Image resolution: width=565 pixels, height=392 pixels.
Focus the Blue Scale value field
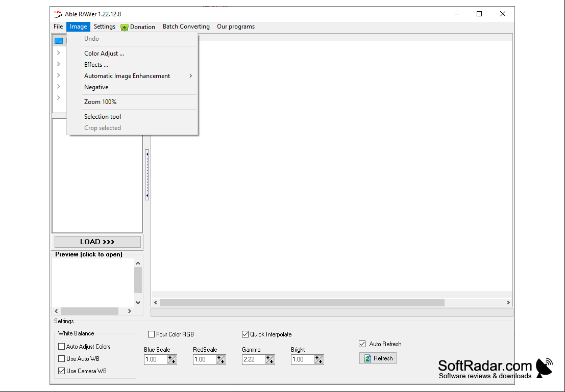coord(156,359)
